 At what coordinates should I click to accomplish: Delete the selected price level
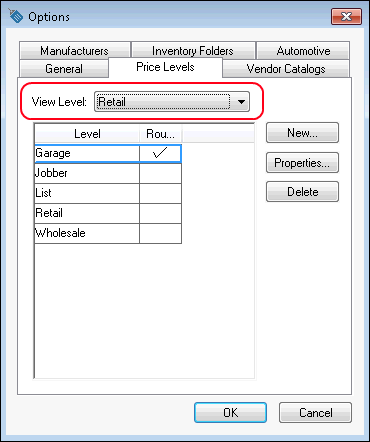pos(302,192)
